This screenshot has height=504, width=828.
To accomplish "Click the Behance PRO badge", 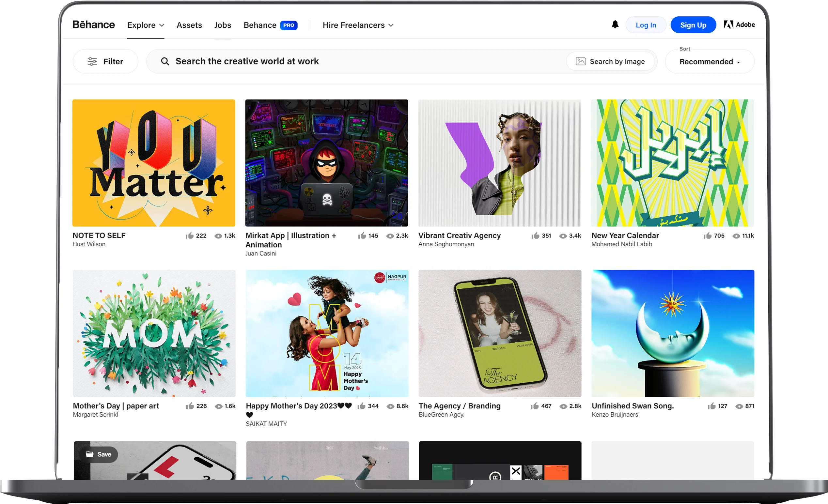I will pos(289,25).
